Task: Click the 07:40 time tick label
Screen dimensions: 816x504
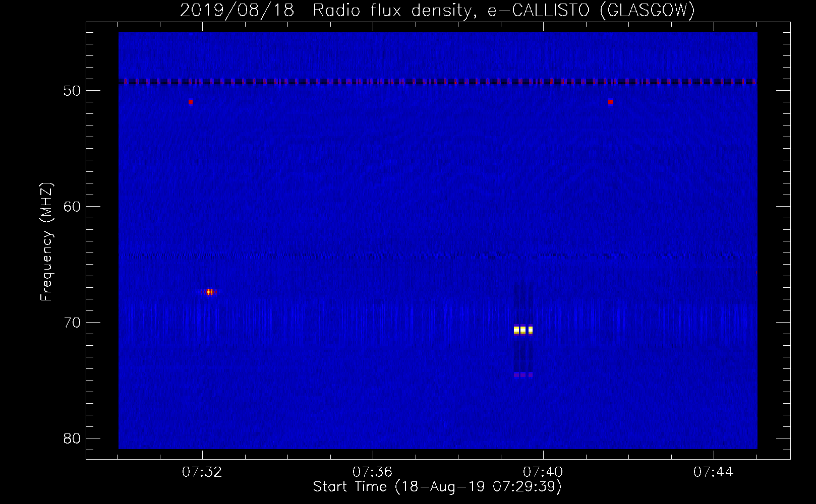Action: click(543, 472)
